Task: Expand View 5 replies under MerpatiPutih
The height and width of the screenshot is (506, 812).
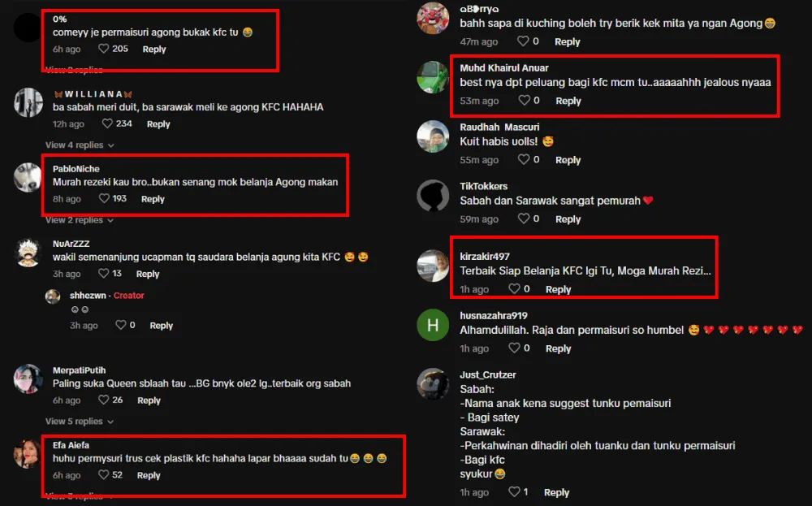Action: [80, 422]
